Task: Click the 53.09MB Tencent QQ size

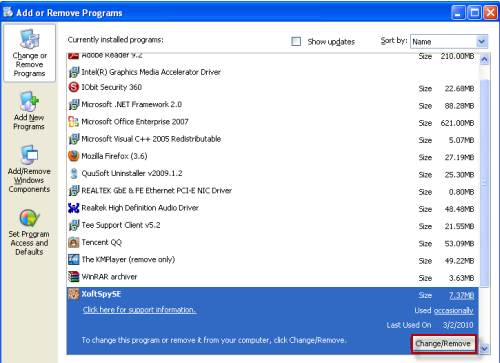Action: coord(459,244)
